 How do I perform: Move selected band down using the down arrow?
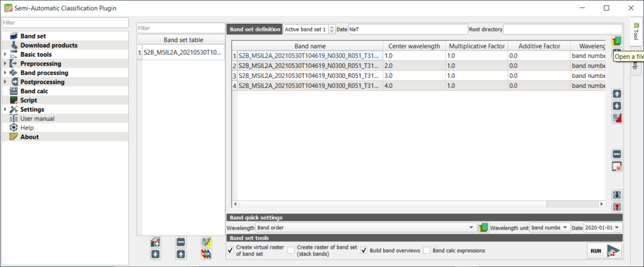[x=617, y=106]
